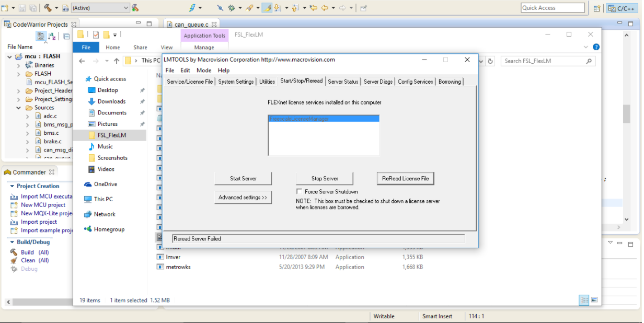Click the Stop Server button
The height and width of the screenshot is (323, 644).
click(x=325, y=179)
